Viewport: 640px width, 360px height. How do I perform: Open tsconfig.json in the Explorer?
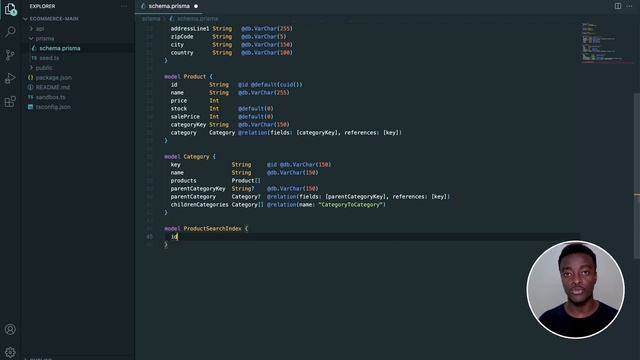coord(53,107)
